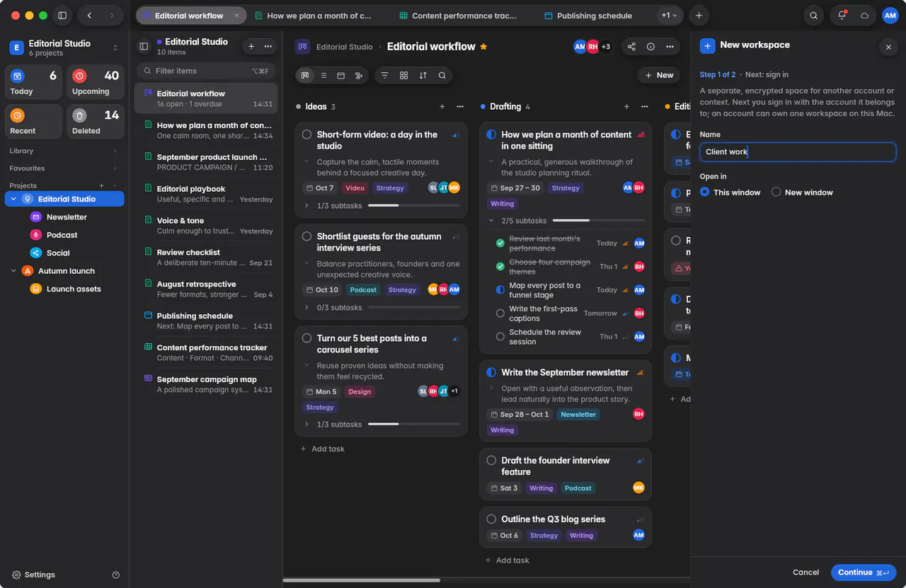Screen dimensions: 906x588
Task: Open the sort options in the board toolbar
Action: 423,75
